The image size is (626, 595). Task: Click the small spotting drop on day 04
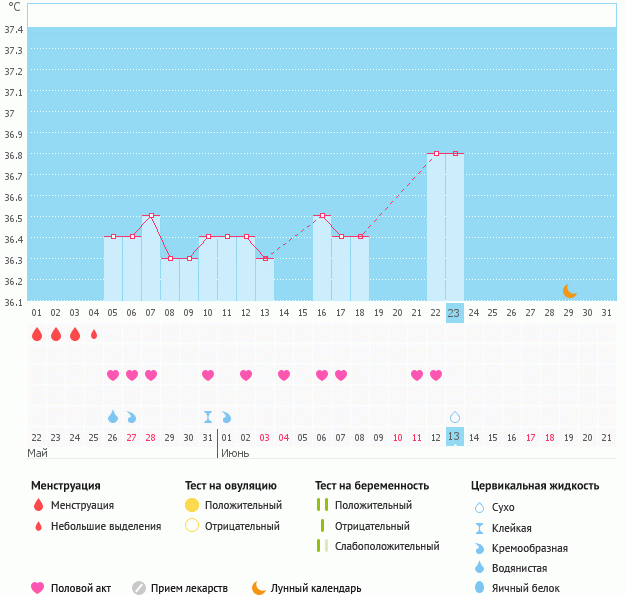(x=94, y=334)
